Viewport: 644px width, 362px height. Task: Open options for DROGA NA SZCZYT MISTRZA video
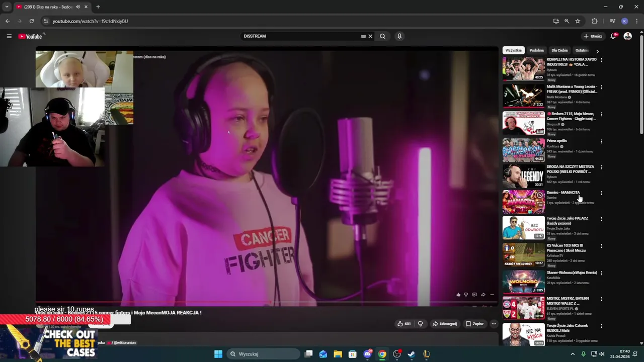pyautogui.click(x=601, y=167)
